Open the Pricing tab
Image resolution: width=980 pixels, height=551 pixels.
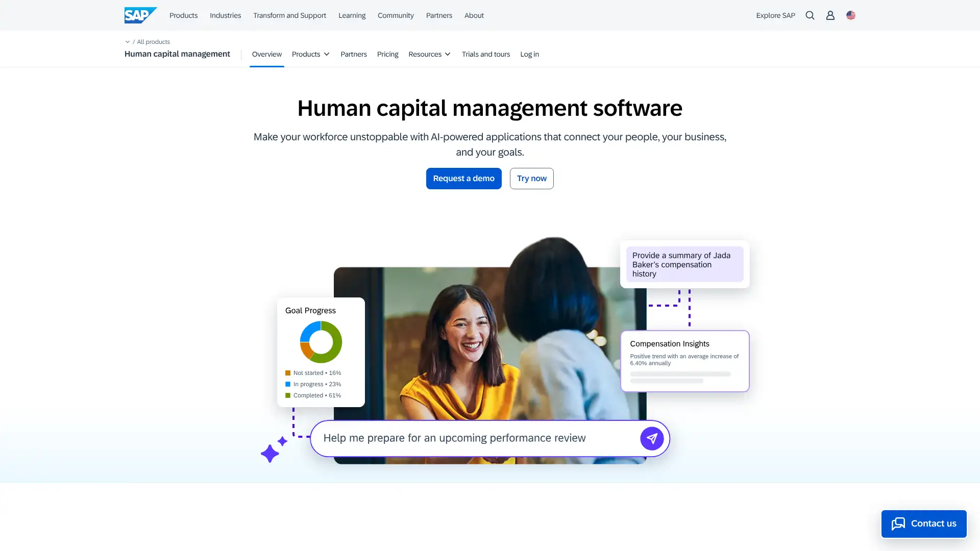[387, 54]
